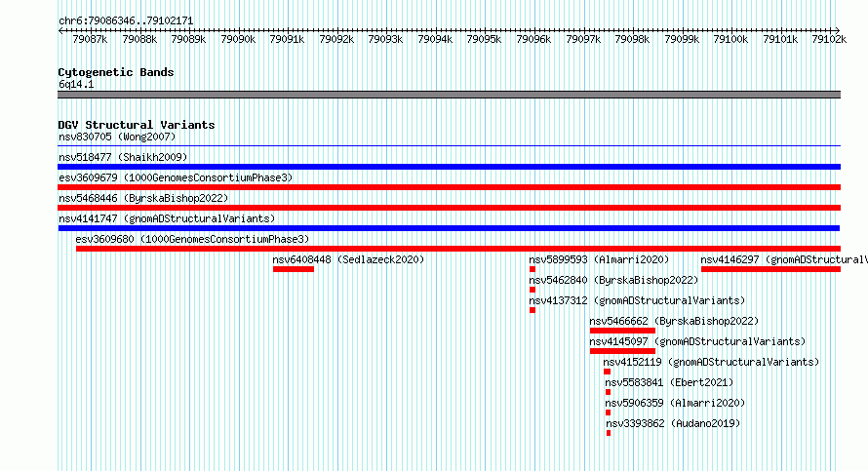The image size is (868, 471).
Task: Click the 79088k ruler tick label
Action: click(139, 39)
